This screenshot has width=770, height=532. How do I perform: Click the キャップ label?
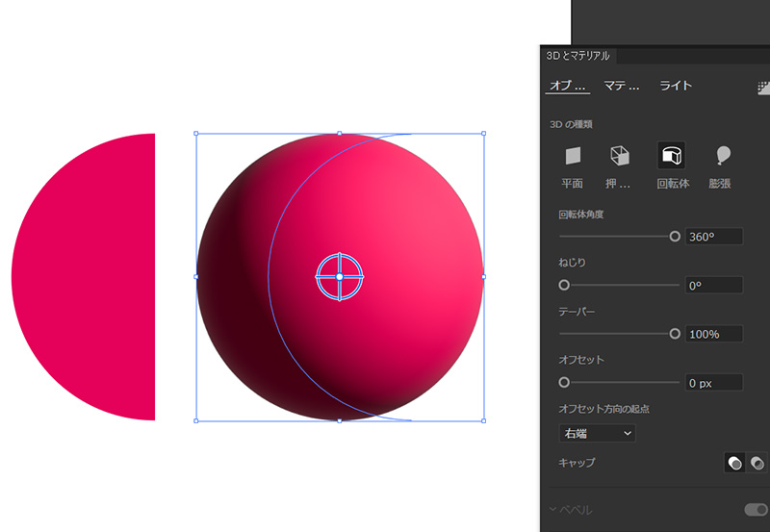(x=577, y=463)
